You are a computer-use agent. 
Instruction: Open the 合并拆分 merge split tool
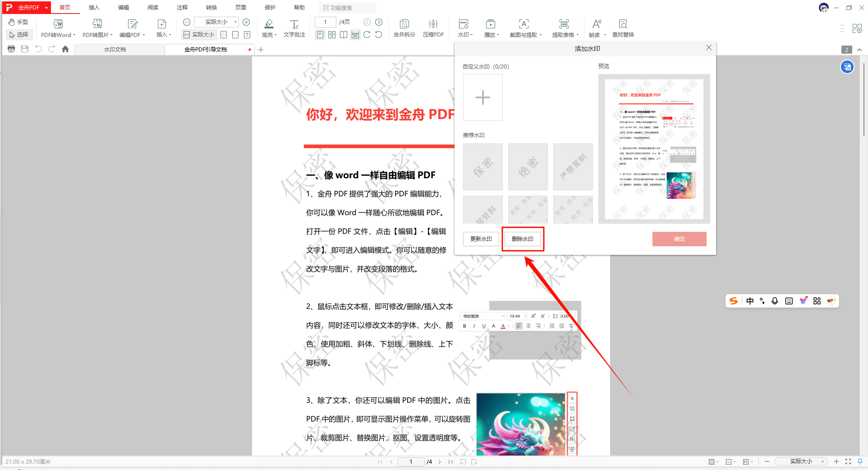pyautogui.click(x=404, y=28)
